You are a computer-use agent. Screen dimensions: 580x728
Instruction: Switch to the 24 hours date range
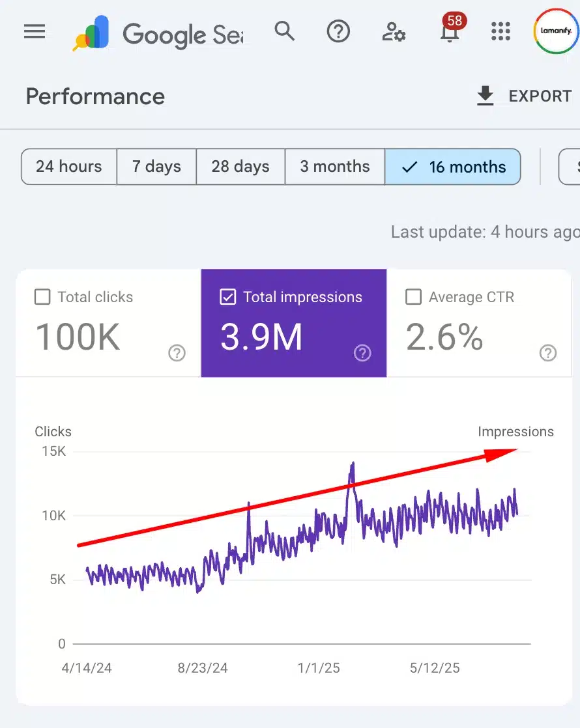68,167
